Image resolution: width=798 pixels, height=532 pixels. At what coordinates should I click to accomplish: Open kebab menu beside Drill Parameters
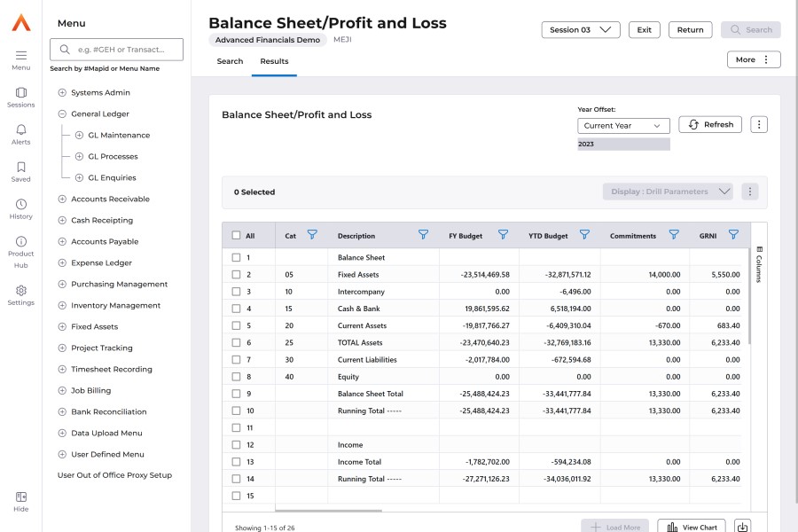[x=749, y=192]
